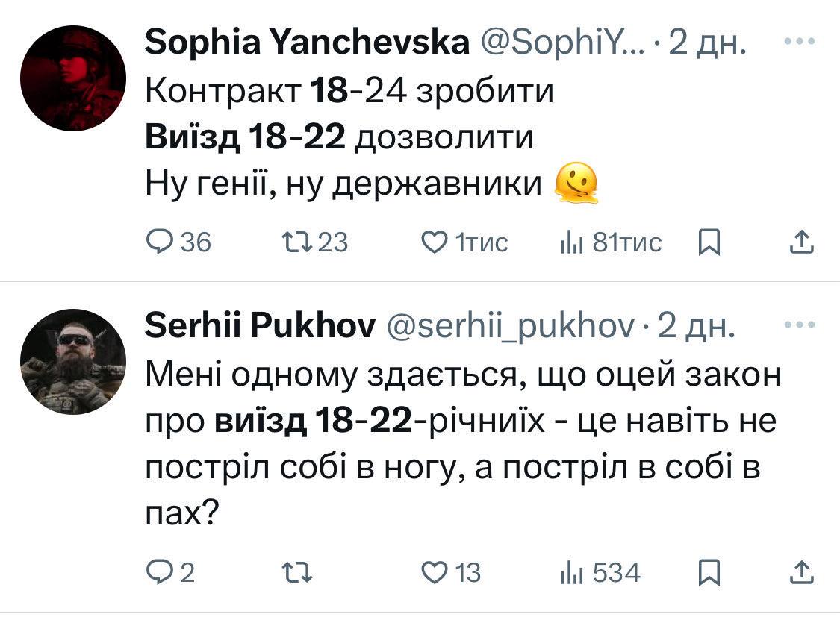840x617 pixels.
Task: Share Serhii Pukhov's tweet
Action: tap(800, 571)
